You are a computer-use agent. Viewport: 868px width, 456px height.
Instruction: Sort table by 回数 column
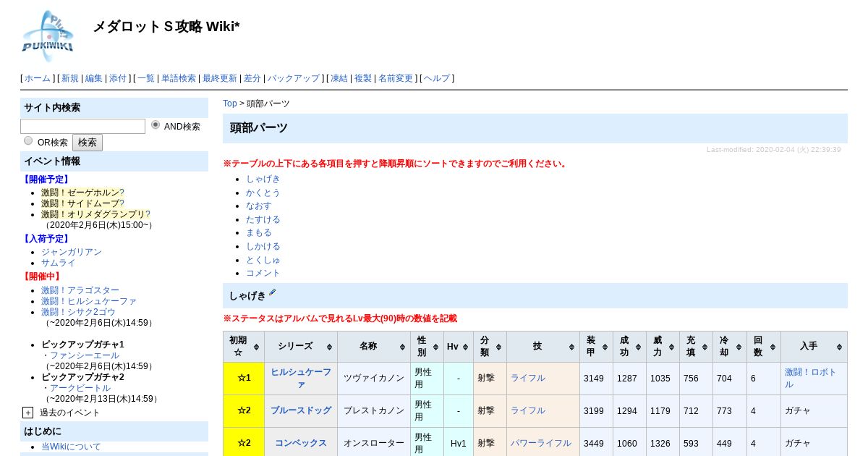click(763, 347)
